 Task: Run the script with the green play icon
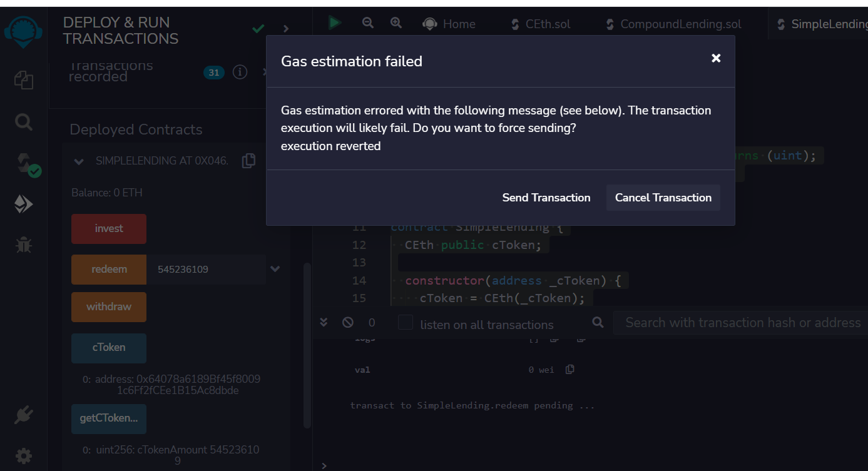(x=334, y=23)
